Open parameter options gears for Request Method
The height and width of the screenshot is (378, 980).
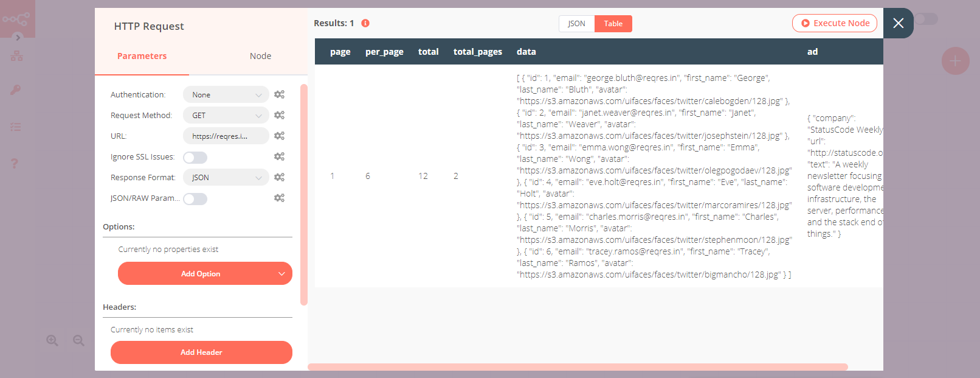[x=279, y=115]
